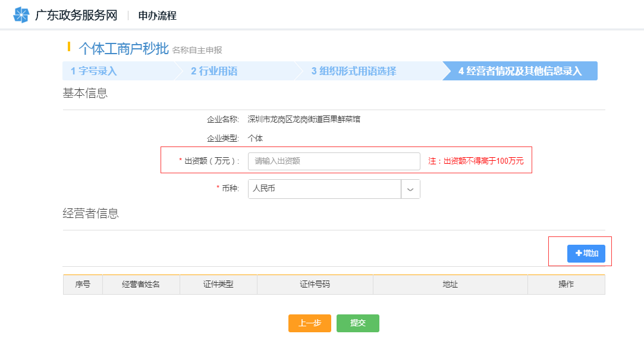
Task: Click the 经营者姓名 column header
Action: pos(141,285)
